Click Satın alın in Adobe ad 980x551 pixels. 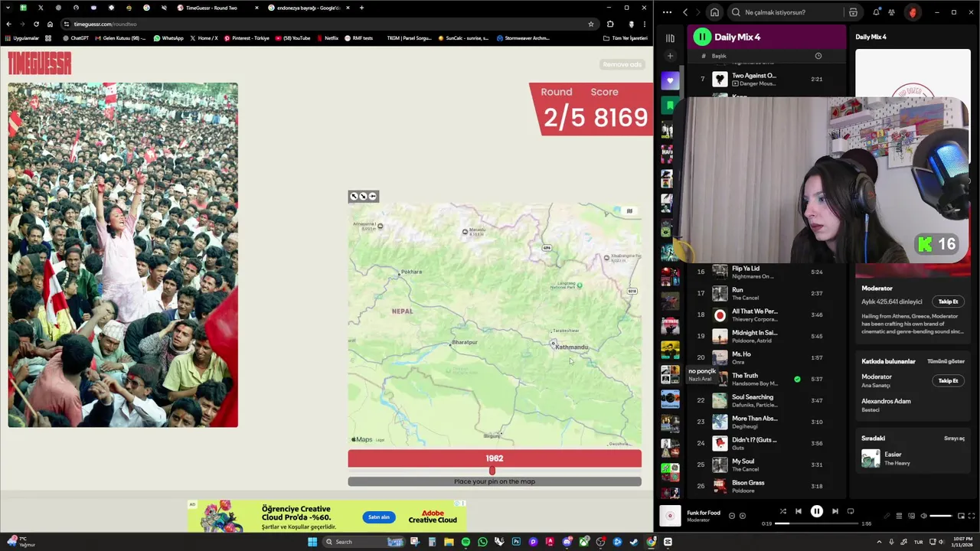click(379, 517)
